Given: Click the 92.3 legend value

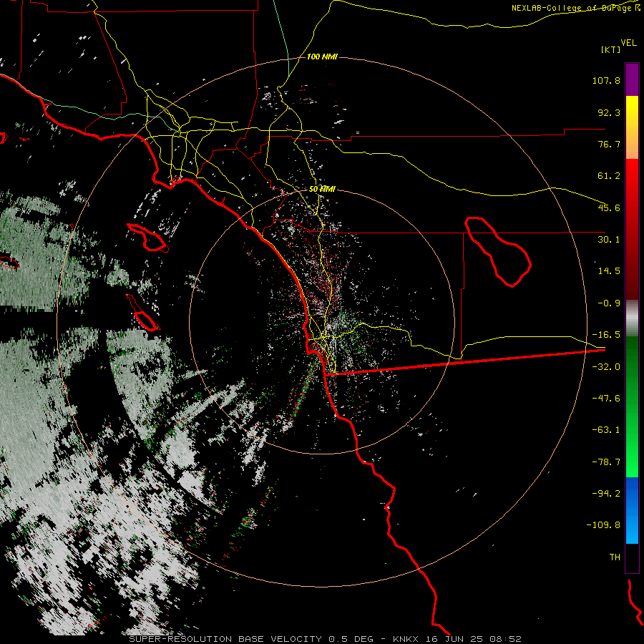Looking at the screenshot, I should point(609,112).
